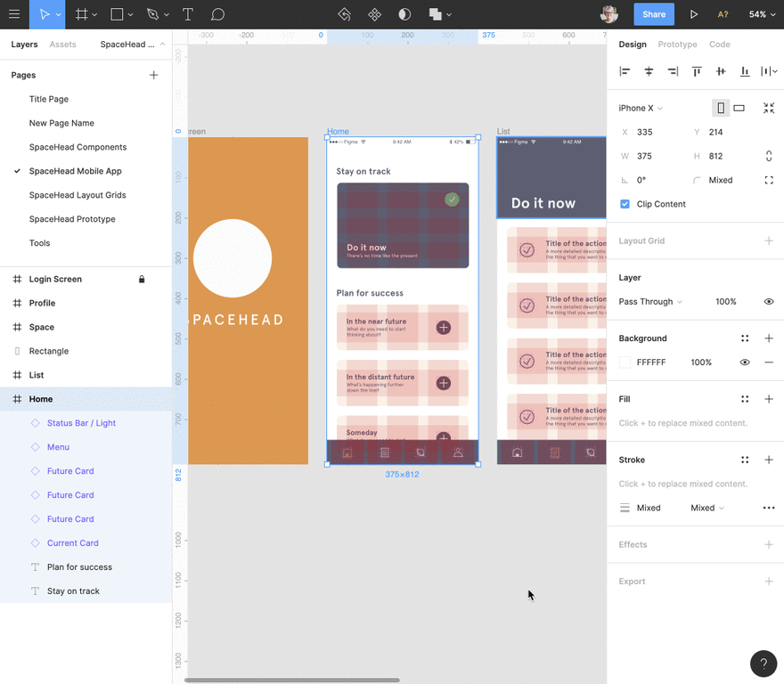The height and width of the screenshot is (684, 784).
Task: Select the Text tool
Action: [188, 14]
